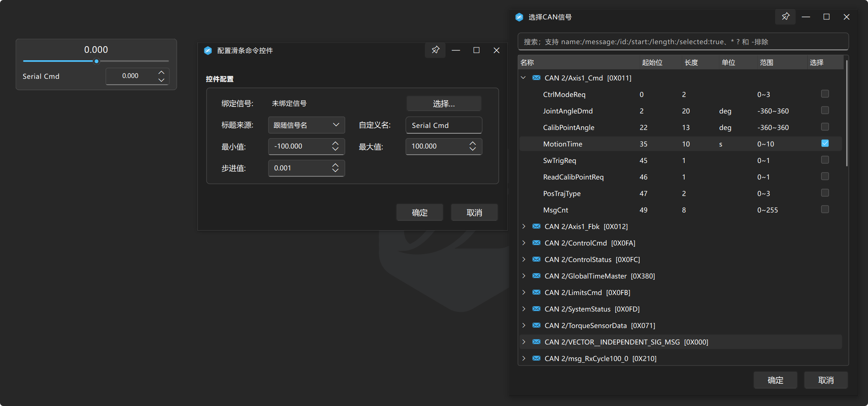This screenshot has height=406, width=868.
Task: Minimize the 配置滑条命令控件 dialog
Action: pyautogui.click(x=456, y=50)
